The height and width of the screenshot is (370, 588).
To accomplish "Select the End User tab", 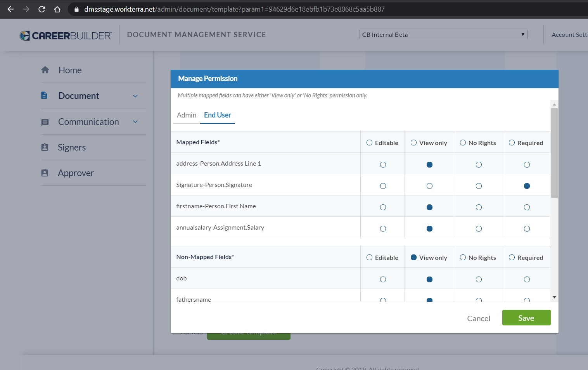I will click(218, 115).
